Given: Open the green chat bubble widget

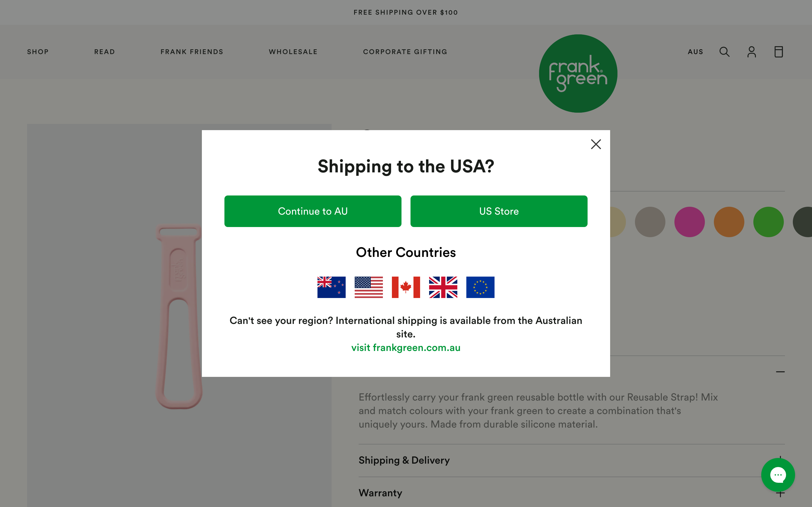Looking at the screenshot, I should [777, 475].
